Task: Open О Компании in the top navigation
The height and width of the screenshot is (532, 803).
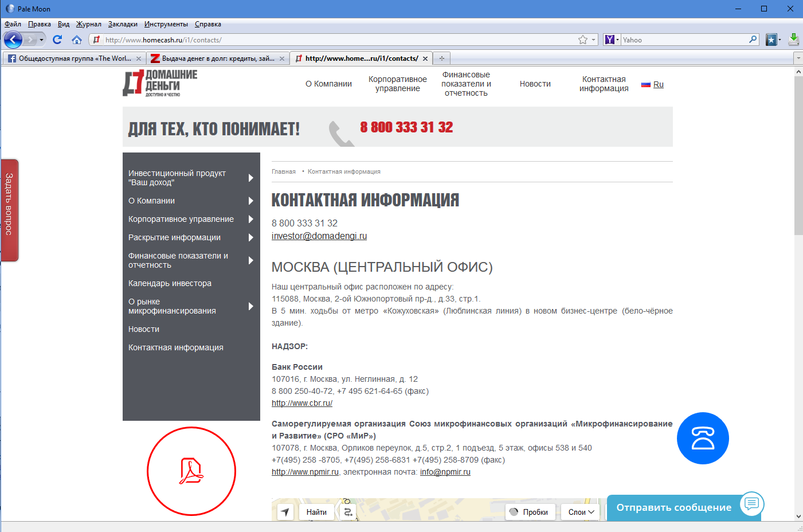Action: click(x=328, y=84)
